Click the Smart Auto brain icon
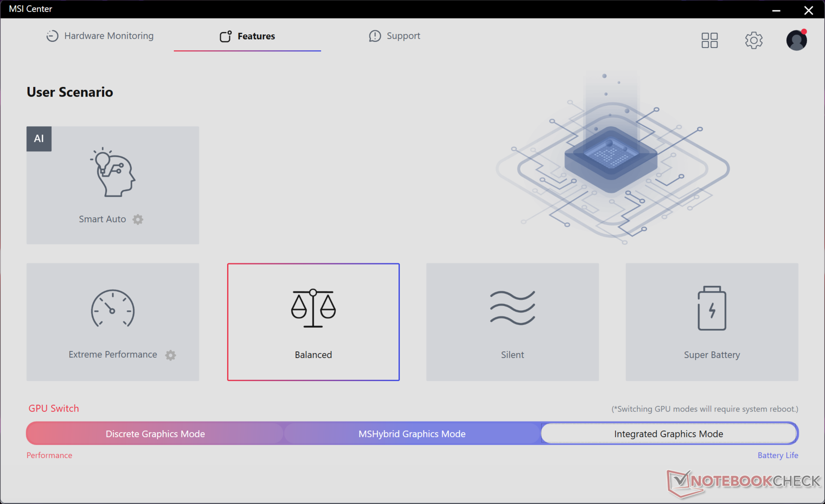Screen dimensions: 825x504 point(113,173)
